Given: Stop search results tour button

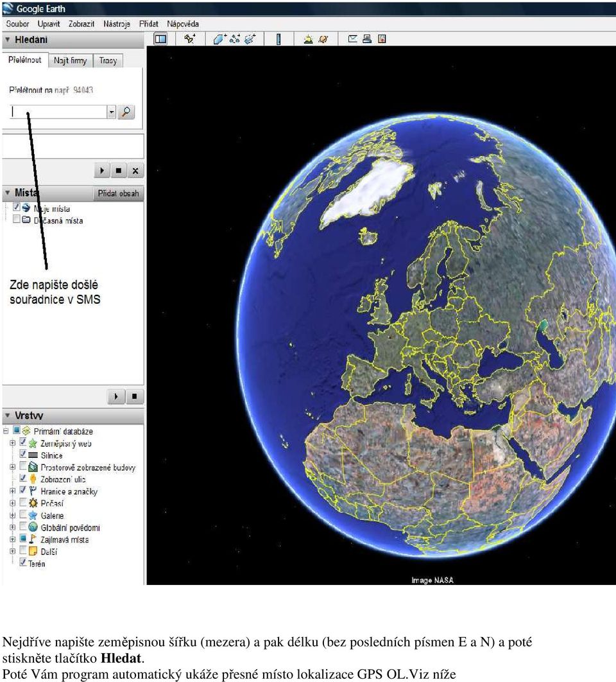Looking at the screenshot, I should 119,171.
